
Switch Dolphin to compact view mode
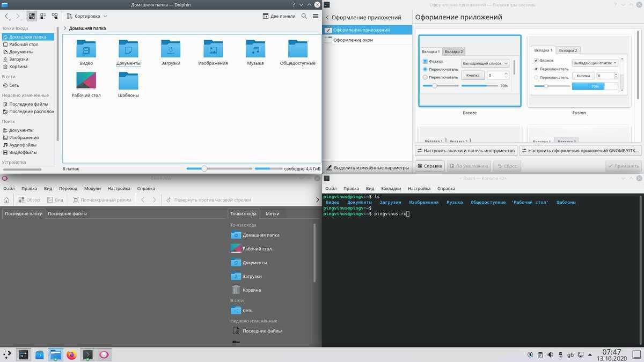[x=43, y=16]
